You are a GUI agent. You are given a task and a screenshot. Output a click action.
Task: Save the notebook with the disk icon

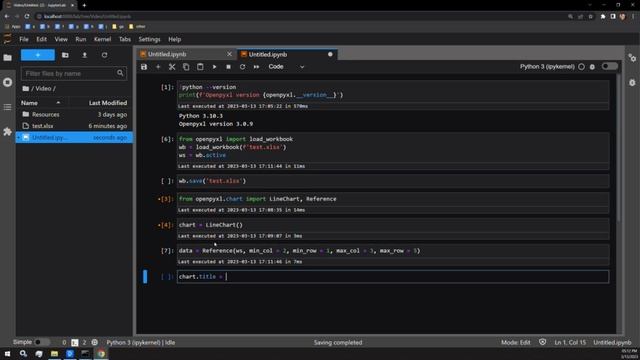[144, 67]
